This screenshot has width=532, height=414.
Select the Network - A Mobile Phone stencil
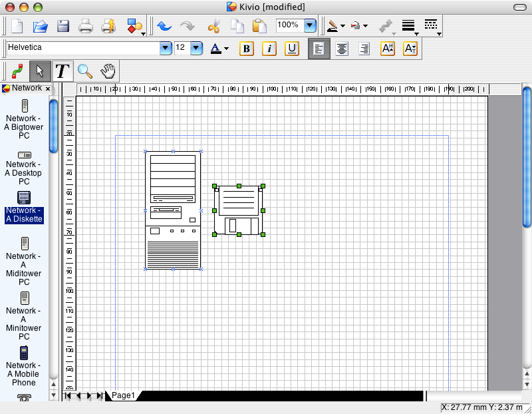(x=24, y=365)
